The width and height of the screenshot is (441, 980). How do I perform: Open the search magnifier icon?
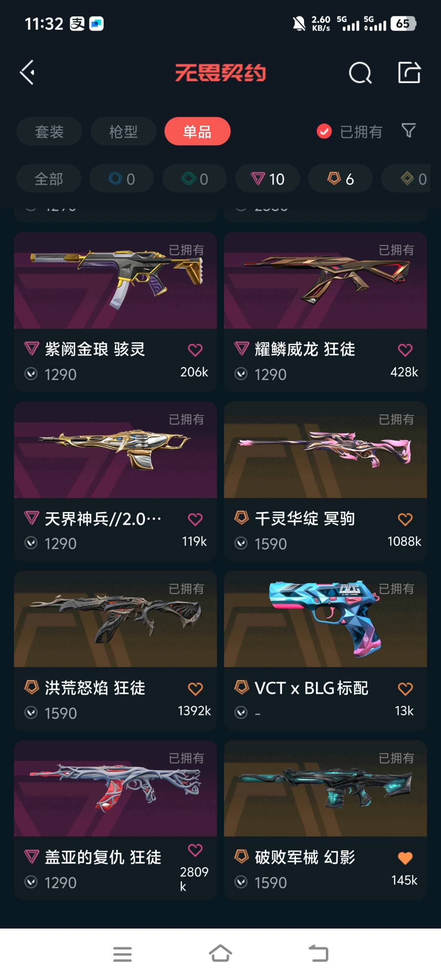click(360, 73)
